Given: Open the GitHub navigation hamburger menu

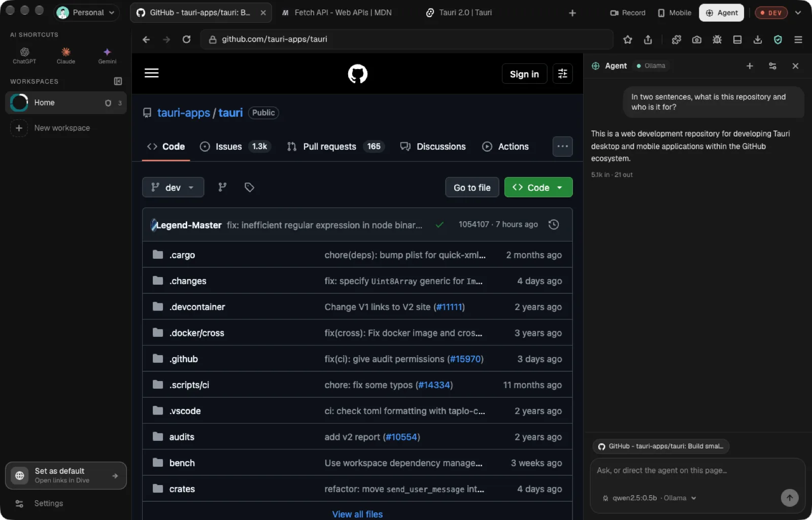Looking at the screenshot, I should pos(152,73).
